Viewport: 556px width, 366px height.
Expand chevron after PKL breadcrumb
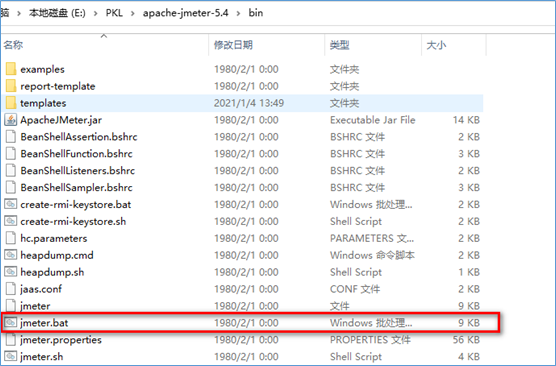pyautogui.click(x=133, y=13)
